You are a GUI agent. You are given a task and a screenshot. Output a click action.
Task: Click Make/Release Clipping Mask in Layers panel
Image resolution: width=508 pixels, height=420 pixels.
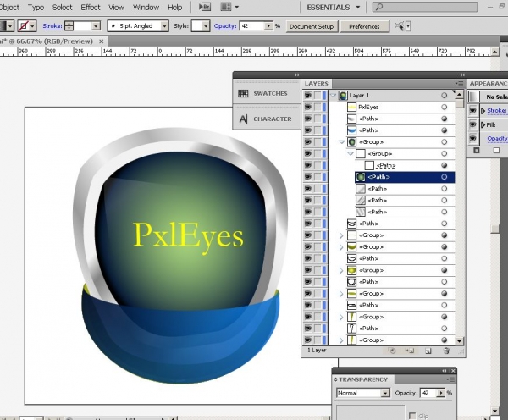click(392, 351)
